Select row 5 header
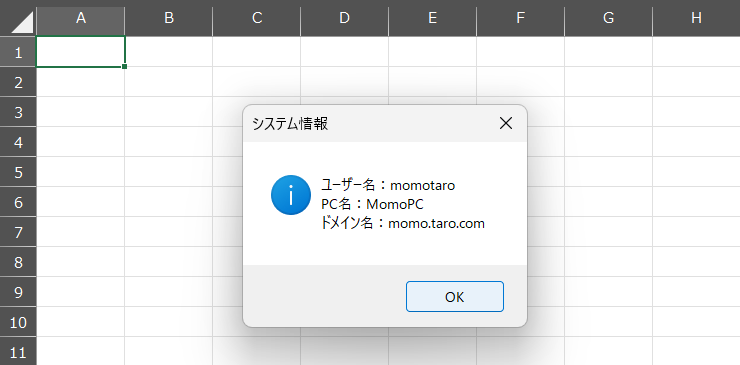Image resolution: width=740 pixels, height=365 pixels. click(x=18, y=172)
